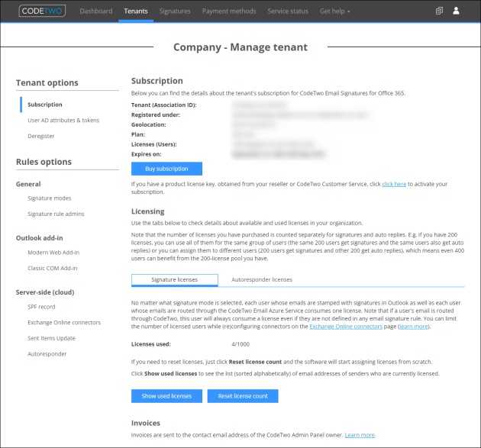Follow the 'click here' activation link

pyautogui.click(x=394, y=184)
